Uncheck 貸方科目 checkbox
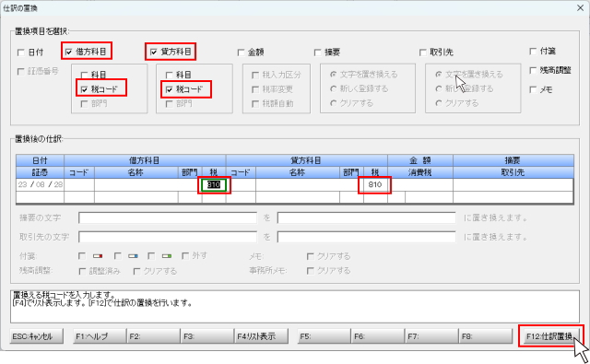The height and width of the screenshot is (364, 590). click(x=154, y=52)
